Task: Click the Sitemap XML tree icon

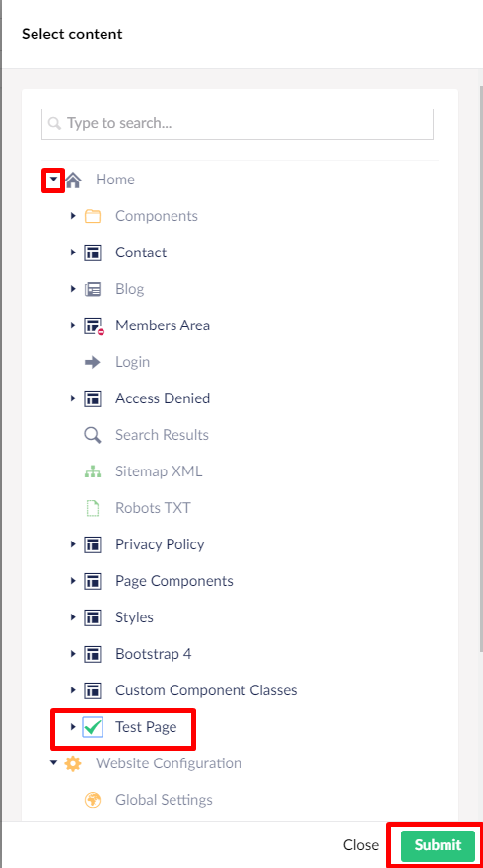Action: coord(93,471)
